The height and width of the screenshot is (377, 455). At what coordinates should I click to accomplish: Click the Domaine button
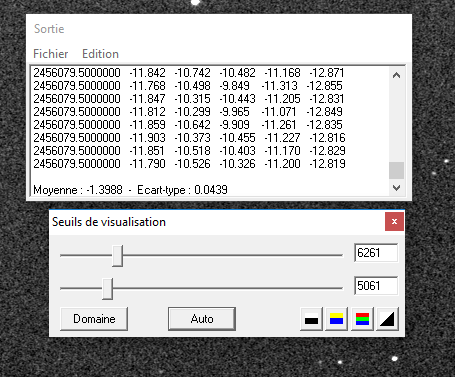pos(94,319)
